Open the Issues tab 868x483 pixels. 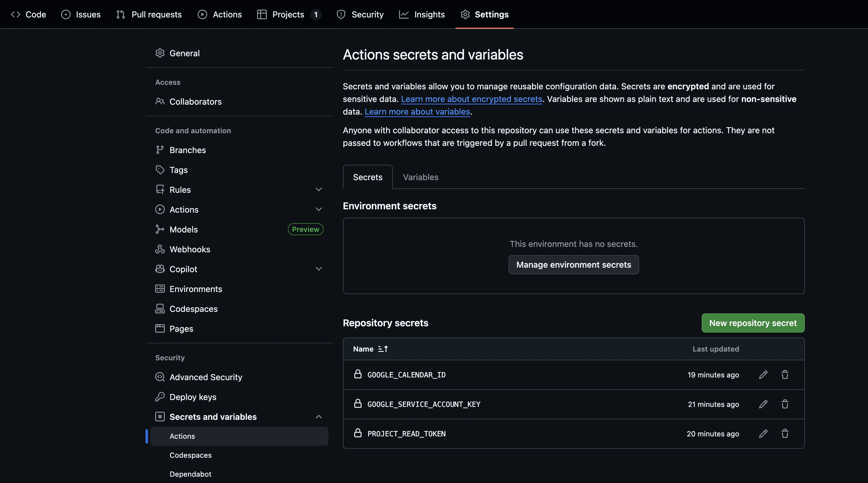[x=81, y=14]
